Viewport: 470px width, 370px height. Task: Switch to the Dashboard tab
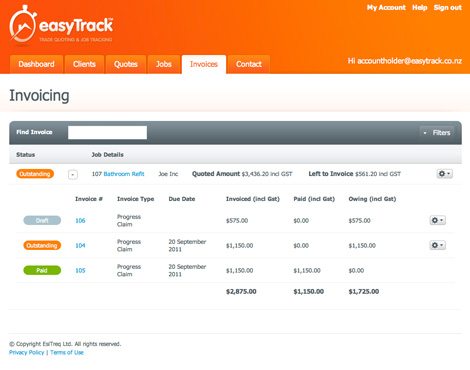tap(36, 64)
